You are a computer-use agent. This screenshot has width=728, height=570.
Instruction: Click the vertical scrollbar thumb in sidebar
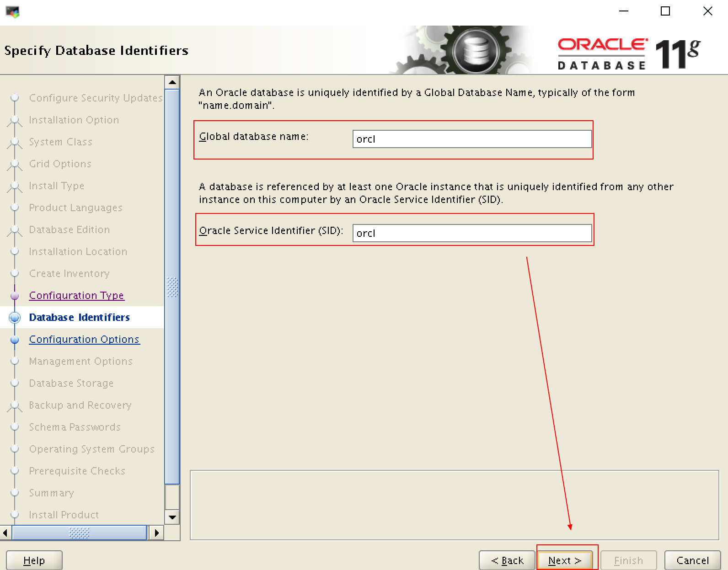[172, 287]
